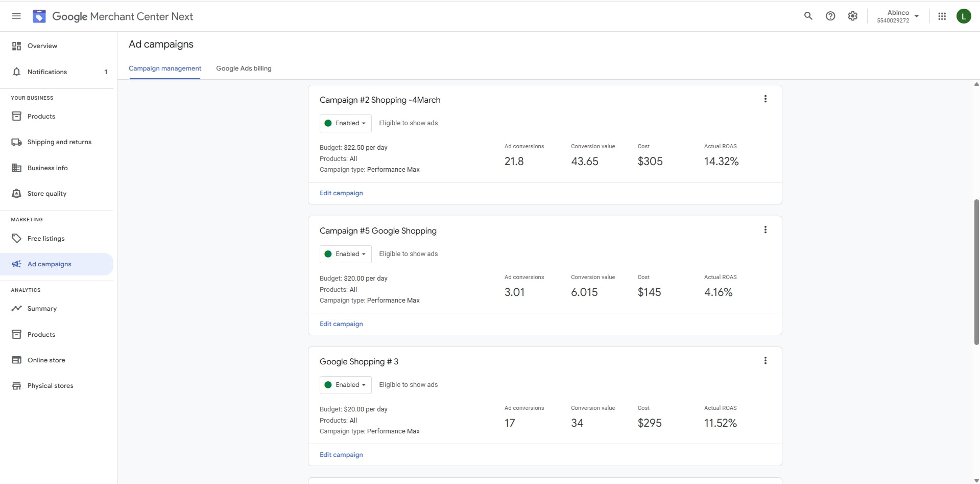Click the Ad campaigns page heading

161,44
